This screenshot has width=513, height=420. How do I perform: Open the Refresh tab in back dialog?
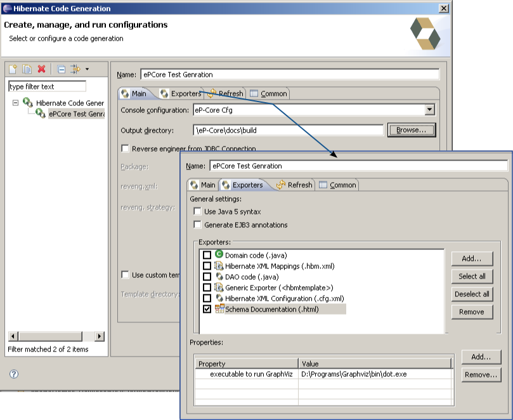[x=226, y=94]
